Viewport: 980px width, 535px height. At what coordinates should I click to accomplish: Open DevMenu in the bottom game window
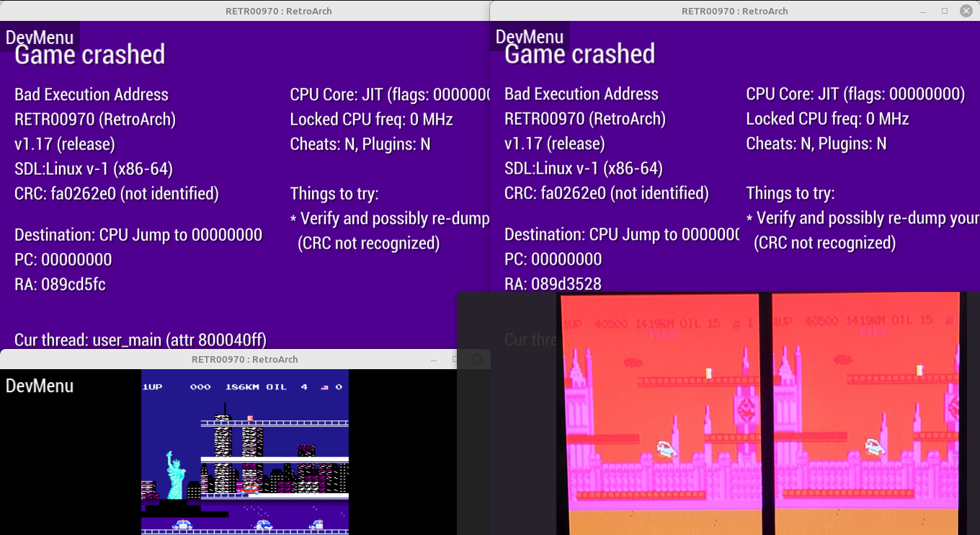click(40, 386)
